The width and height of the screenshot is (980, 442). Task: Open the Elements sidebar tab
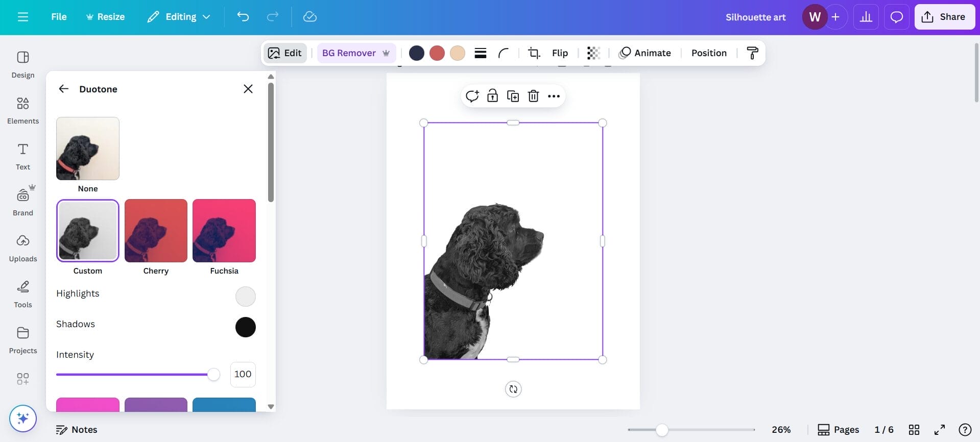point(23,110)
